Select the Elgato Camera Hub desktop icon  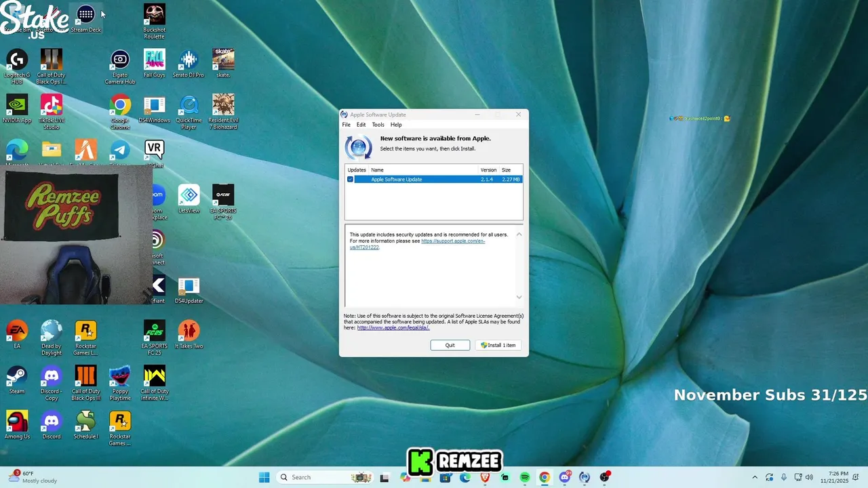tap(120, 66)
